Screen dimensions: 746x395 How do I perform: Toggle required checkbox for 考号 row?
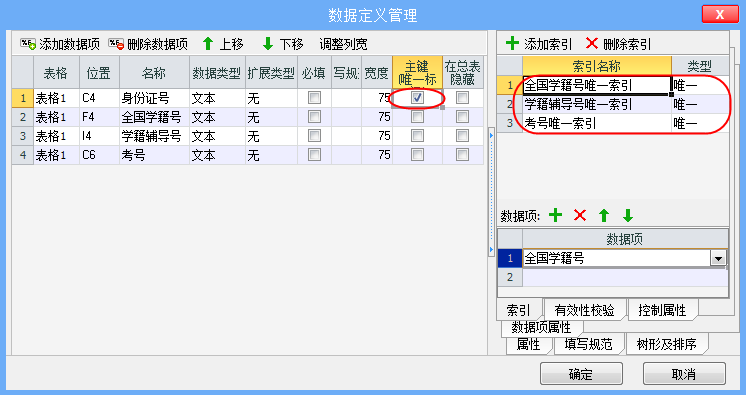pyautogui.click(x=314, y=155)
